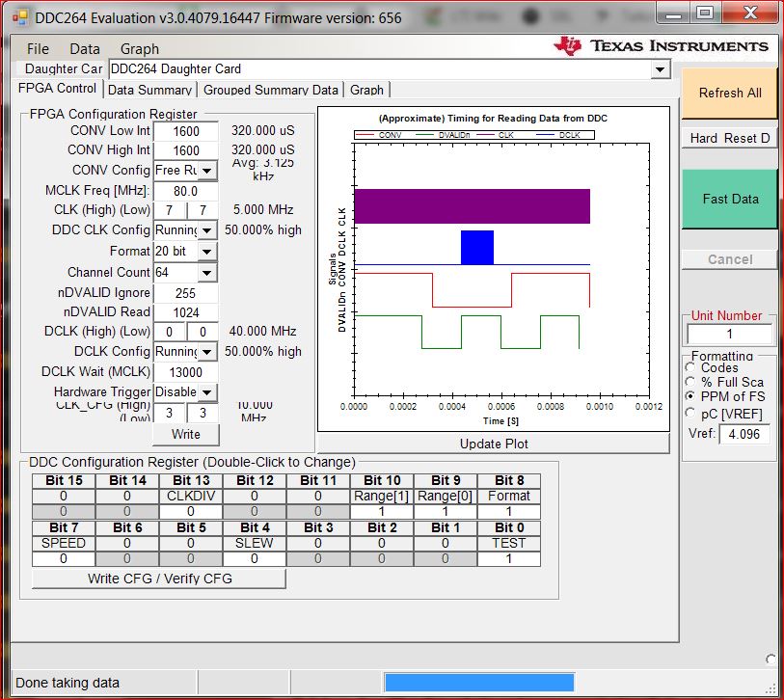Screen dimensions: 784x700
Task: Expand the CONV Config dropdown
Action: tap(207, 171)
